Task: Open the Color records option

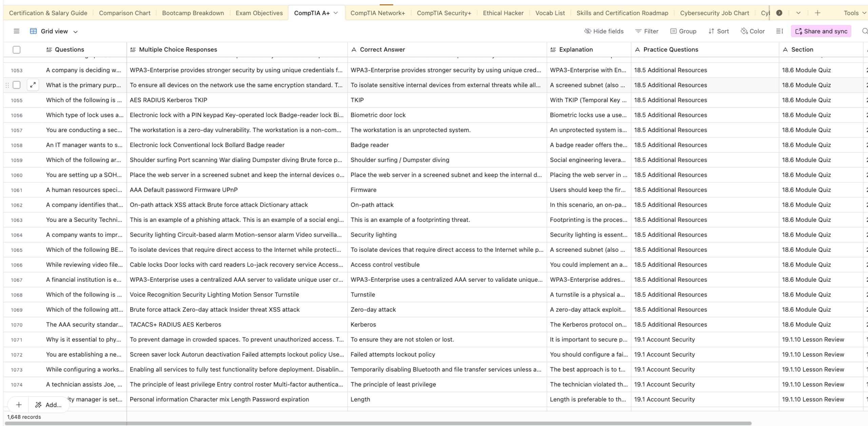Action: (x=753, y=31)
